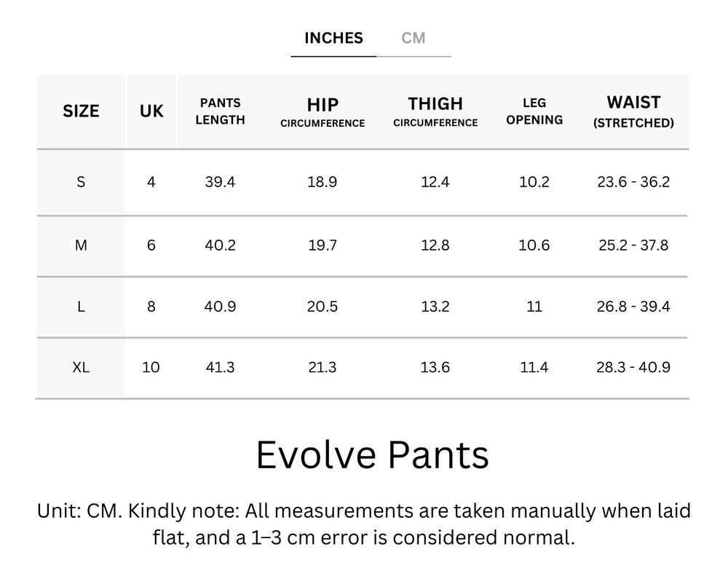Click the SIZE column header

[80, 111]
